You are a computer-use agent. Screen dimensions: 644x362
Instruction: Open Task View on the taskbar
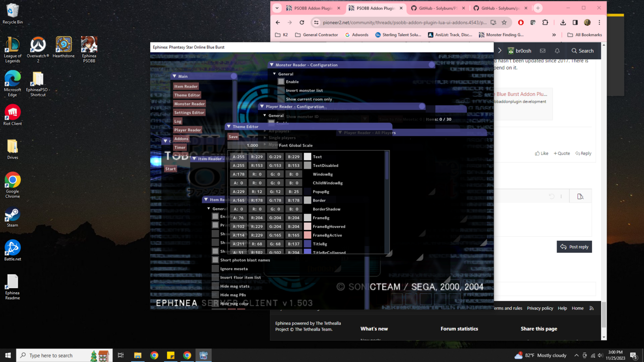[121, 355]
